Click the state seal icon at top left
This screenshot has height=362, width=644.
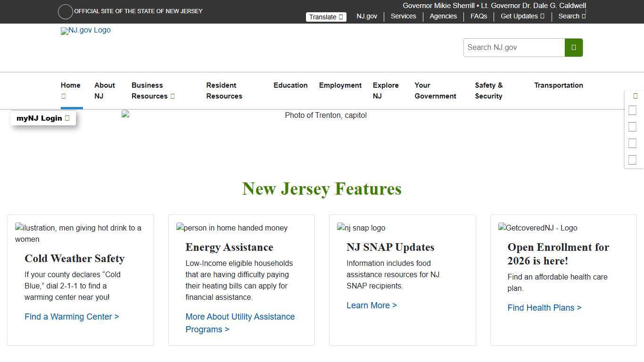[65, 11]
